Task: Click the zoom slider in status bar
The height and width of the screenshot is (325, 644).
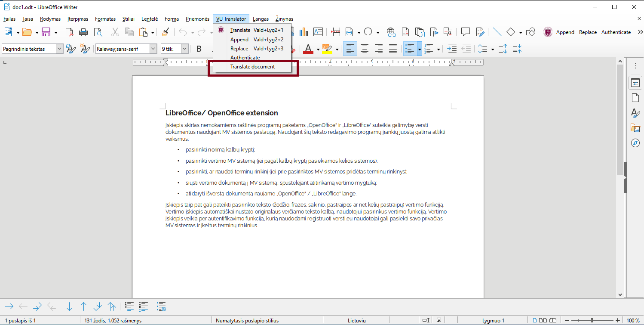Action: point(592,320)
